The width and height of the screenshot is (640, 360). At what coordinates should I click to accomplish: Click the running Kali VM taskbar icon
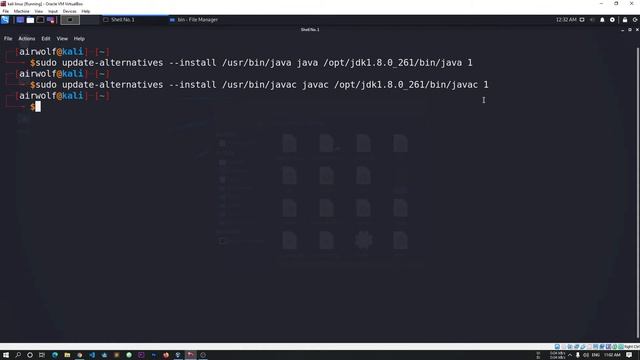coord(191,355)
